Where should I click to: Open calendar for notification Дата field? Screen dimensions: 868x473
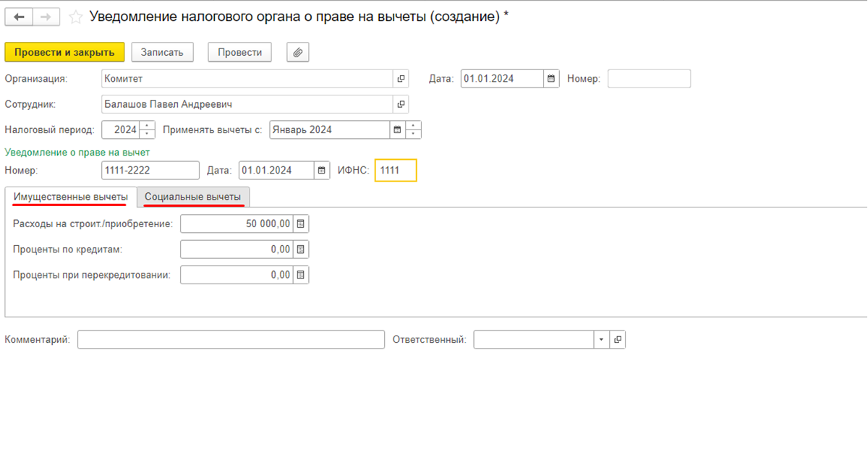321,171
